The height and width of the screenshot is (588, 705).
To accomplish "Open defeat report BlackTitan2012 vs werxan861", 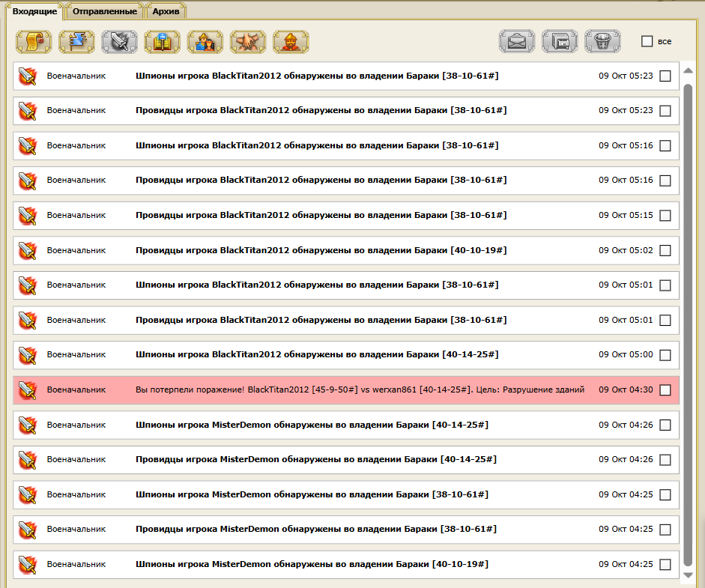I will click(x=360, y=390).
